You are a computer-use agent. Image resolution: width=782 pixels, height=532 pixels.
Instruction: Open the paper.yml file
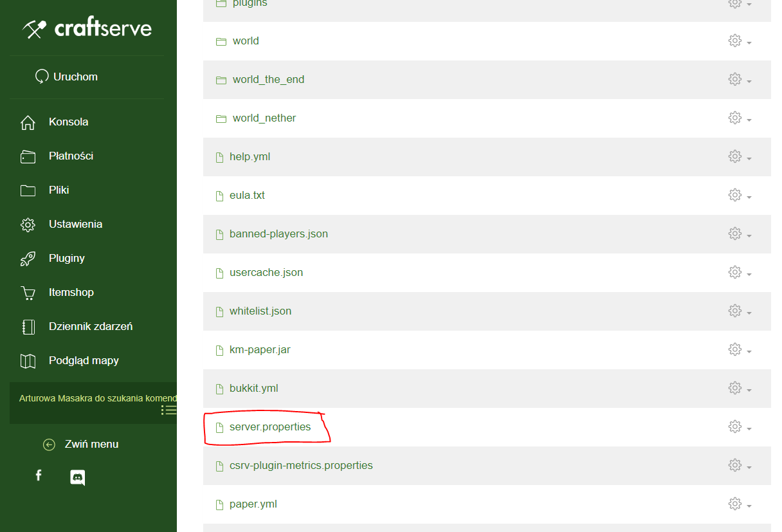[x=253, y=504]
